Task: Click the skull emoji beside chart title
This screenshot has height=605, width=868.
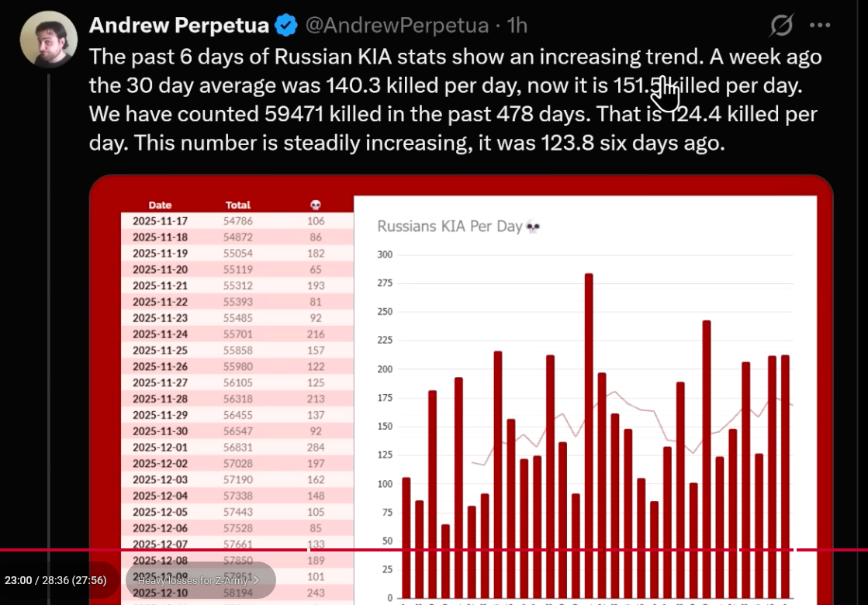Action: tap(533, 227)
